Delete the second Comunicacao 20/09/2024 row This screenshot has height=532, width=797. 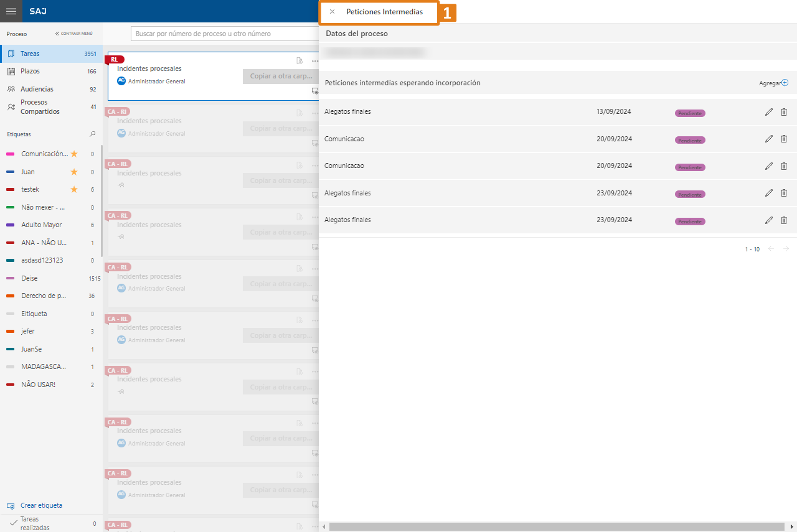[784, 166]
